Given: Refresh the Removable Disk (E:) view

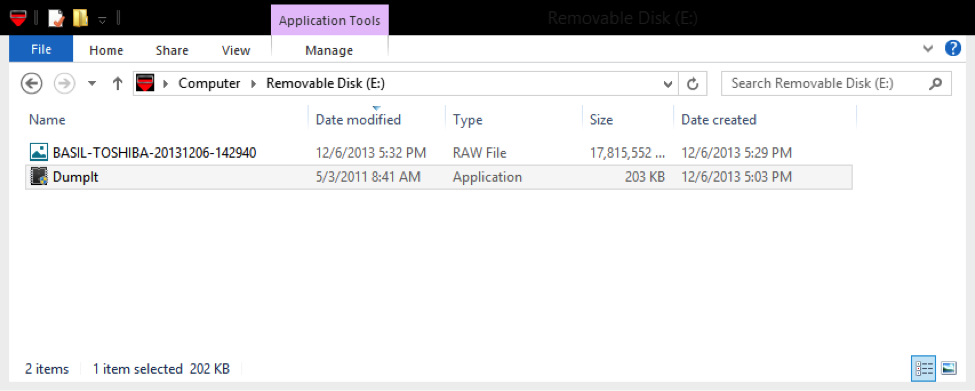Looking at the screenshot, I should coord(693,83).
